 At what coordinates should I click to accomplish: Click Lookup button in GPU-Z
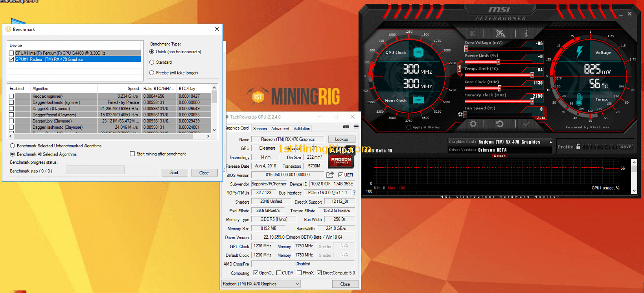point(341,139)
